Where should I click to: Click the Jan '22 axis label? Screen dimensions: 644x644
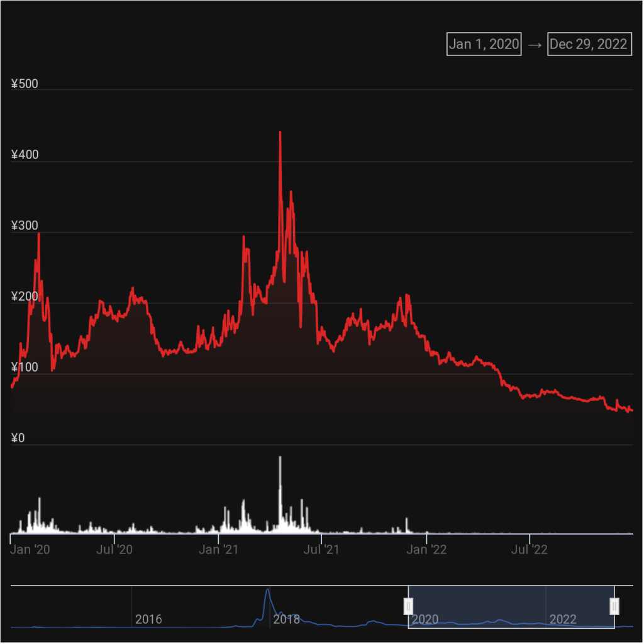(x=427, y=550)
